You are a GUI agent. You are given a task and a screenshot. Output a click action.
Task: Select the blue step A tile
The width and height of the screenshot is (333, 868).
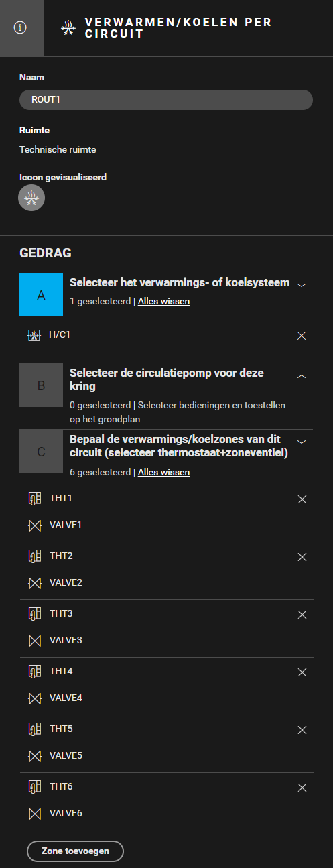(x=41, y=294)
